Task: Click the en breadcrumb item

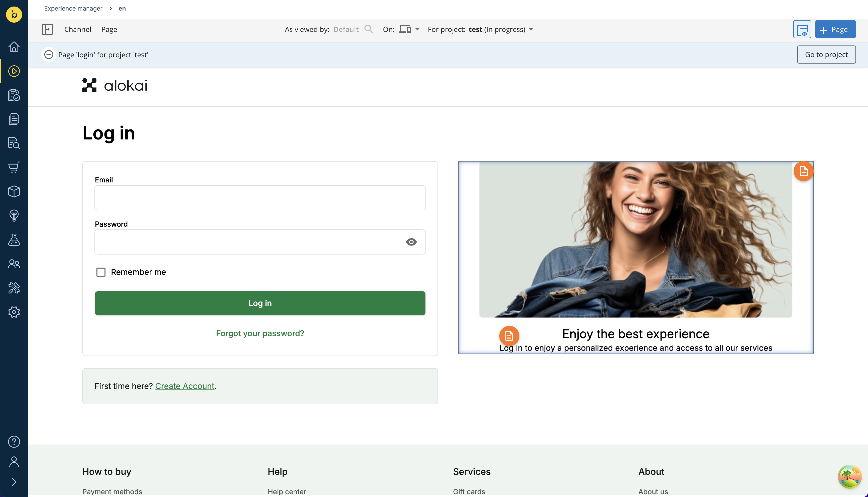Action: (122, 8)
